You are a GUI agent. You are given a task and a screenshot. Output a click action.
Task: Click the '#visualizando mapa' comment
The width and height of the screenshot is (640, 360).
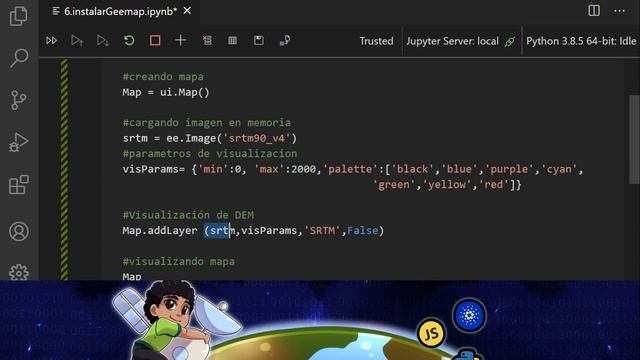point(179,261)
